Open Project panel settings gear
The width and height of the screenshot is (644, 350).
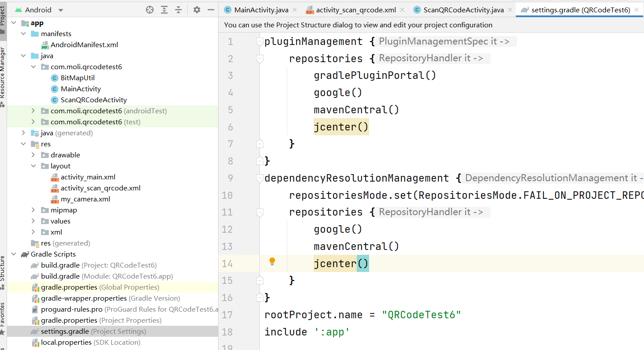[x=197, y=10]
